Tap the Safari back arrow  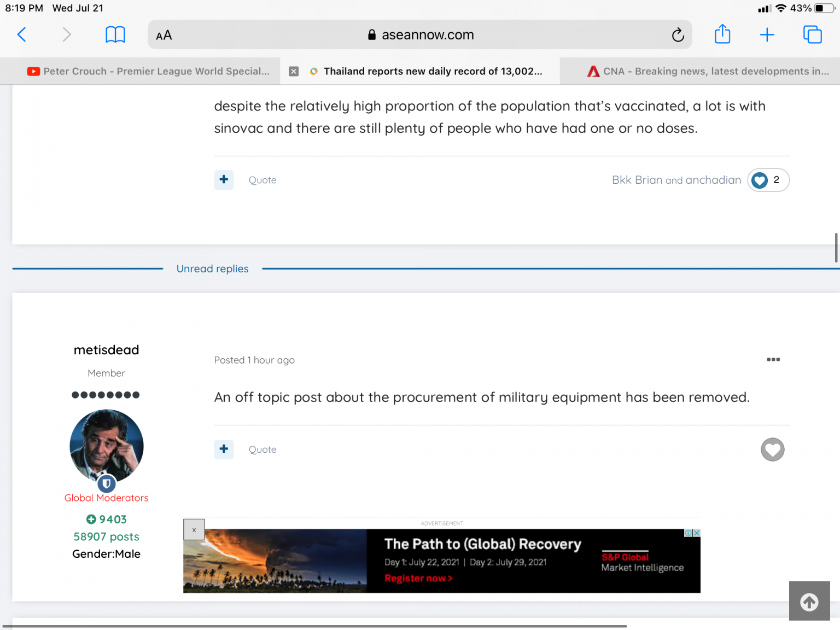(22, 35)
